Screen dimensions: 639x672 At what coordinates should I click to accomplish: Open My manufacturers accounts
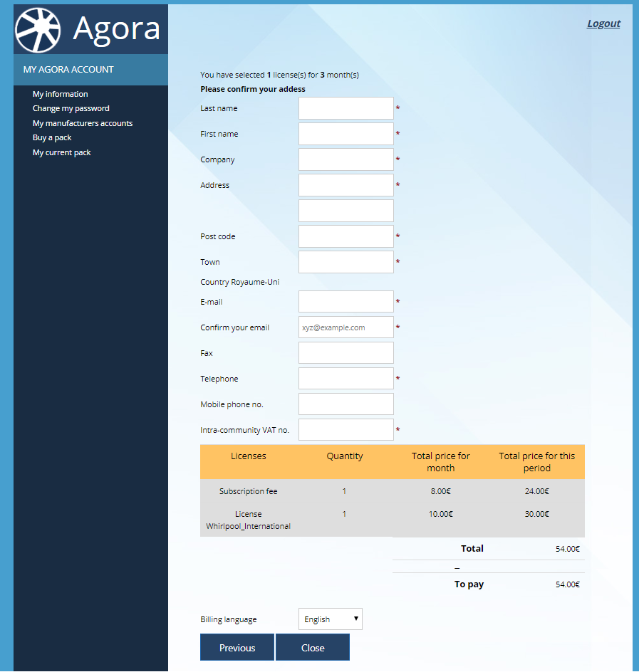[x=83, y=123]
